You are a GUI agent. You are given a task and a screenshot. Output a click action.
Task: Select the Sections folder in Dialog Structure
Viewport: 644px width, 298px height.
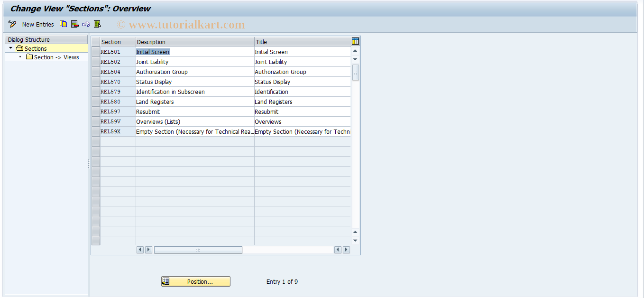tap(31, 48)
